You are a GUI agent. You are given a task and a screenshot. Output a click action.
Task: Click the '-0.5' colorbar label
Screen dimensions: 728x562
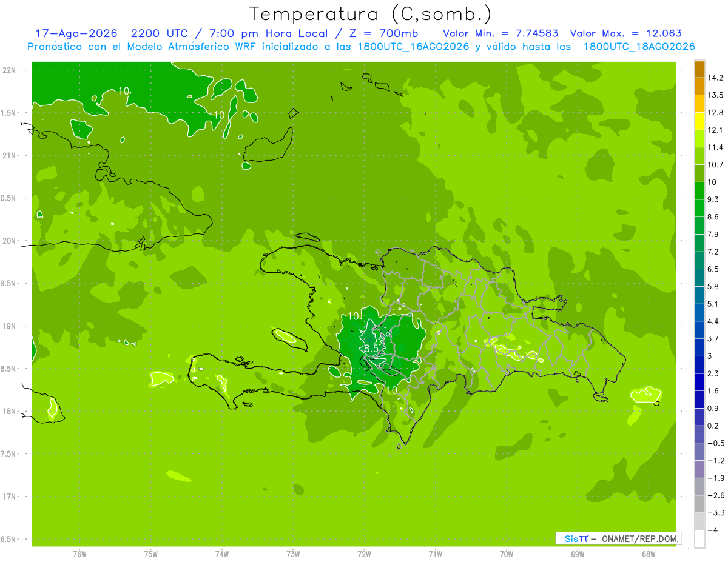[x=715, y=443]
